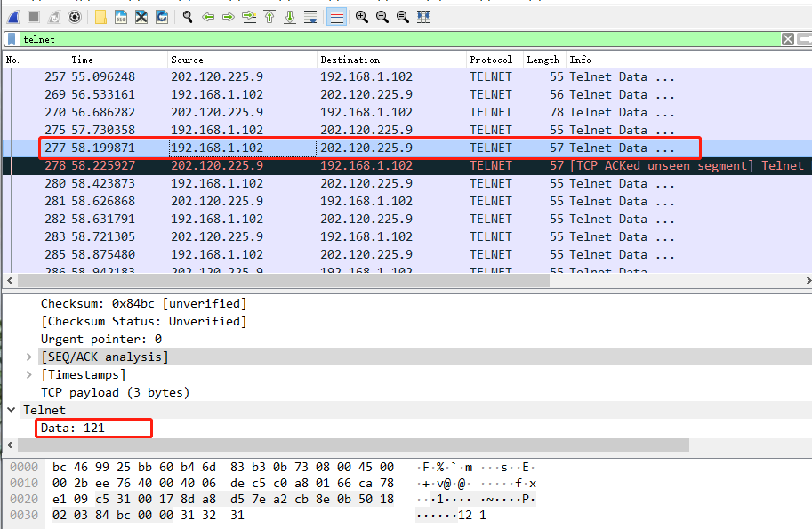
Task: Click Go to specified packet icon
Action: (x=249, y=17)
